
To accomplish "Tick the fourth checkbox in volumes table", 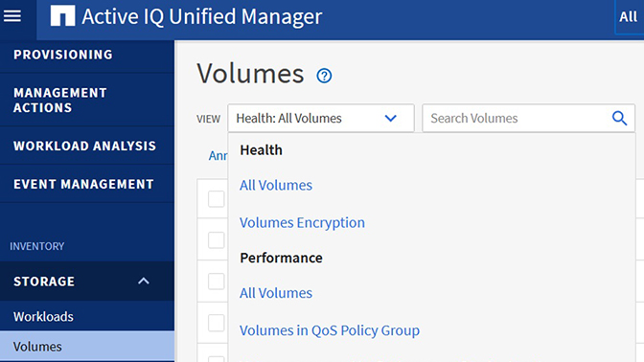I will coord(216,323).
